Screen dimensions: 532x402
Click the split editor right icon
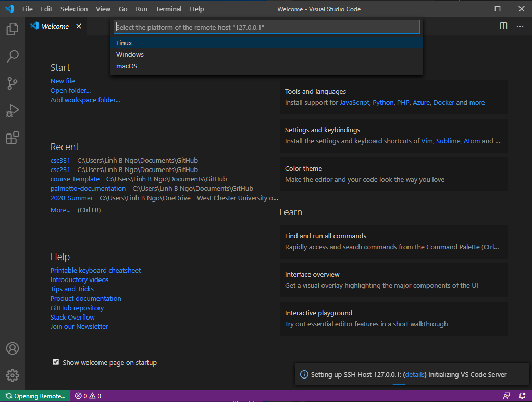(503, 26)
